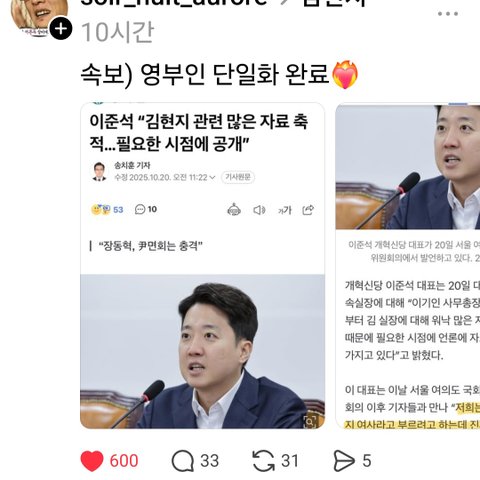Tap the article share arrow icon
This screenshot has height=480, width=480.
(x=308, y=210)
